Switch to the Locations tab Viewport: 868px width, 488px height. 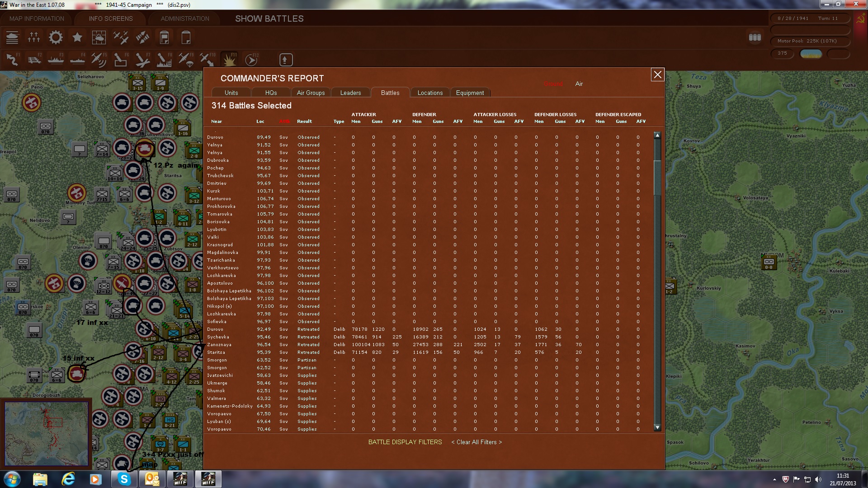(430, 93)
